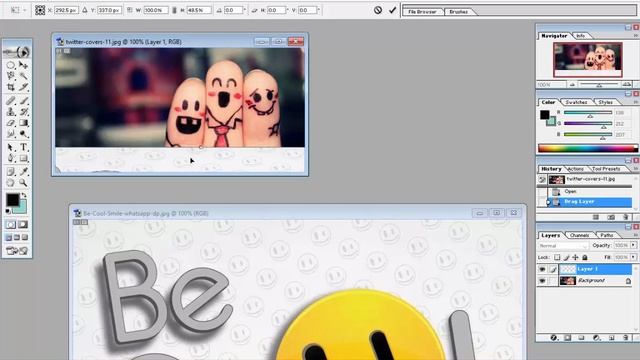Select the Healing Brush tool
The width and height of the screenshot is (640, 360).
click(x=11, y=100)
